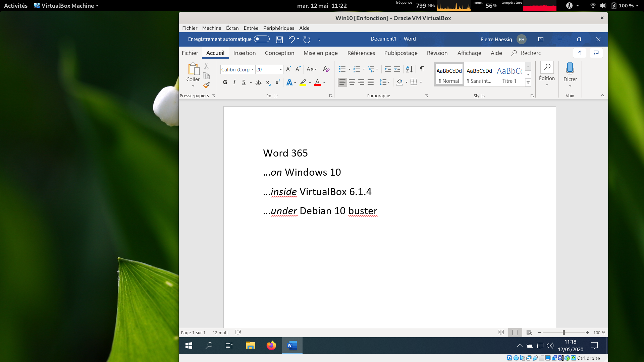
Task: Select the yellow text highlight icon
Action: (303, 82)
